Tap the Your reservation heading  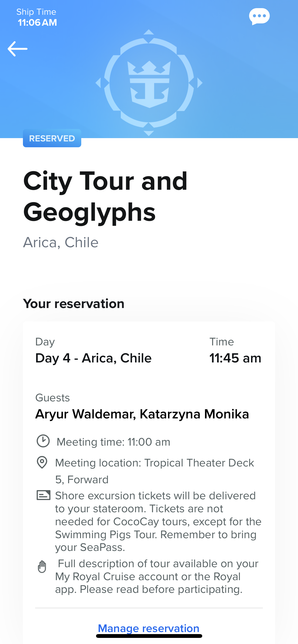pos(74,304)
